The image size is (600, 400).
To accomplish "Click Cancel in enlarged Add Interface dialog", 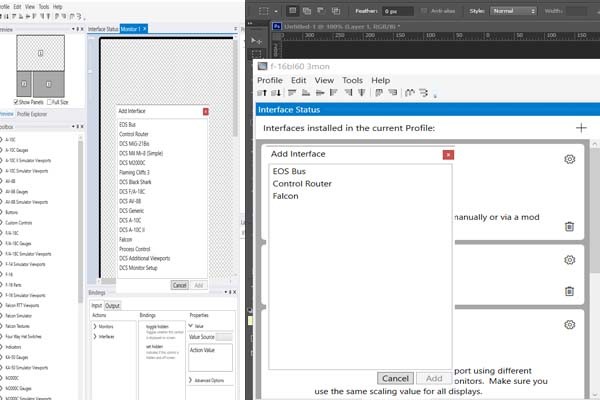I will pos(395,378).
